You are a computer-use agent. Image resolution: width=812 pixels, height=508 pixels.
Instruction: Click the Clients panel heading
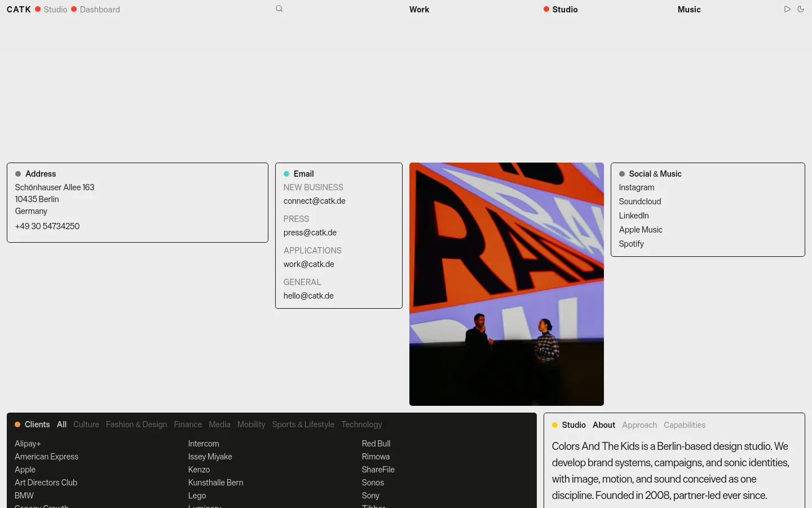(37, 424)
